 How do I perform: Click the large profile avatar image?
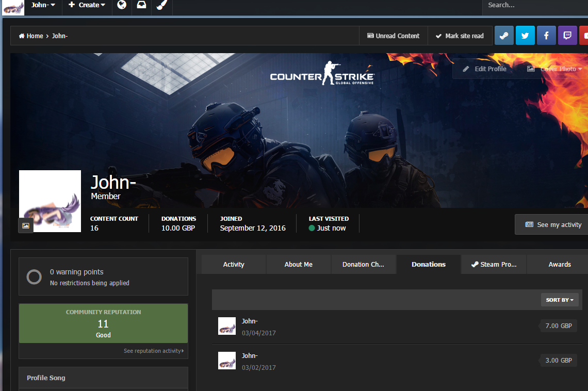(x=50, y=201)
